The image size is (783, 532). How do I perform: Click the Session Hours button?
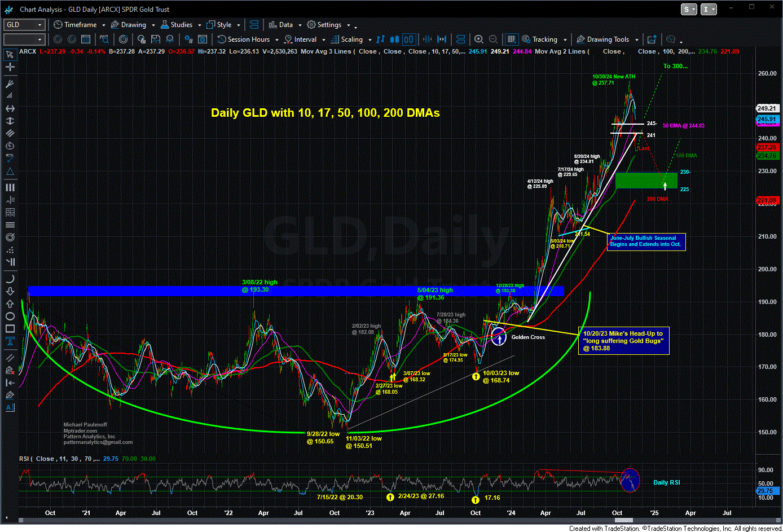click(x=243, y=39)
